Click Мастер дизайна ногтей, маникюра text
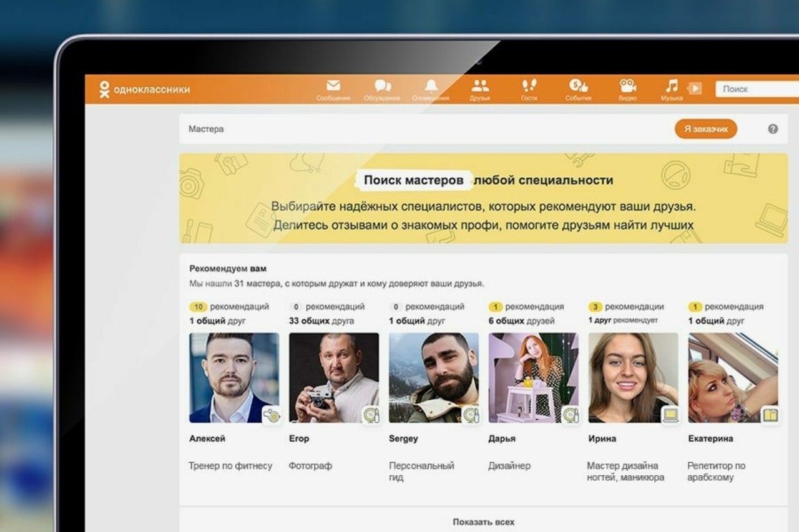The height and width of the screenshot is (532, 799). (625, 472)
